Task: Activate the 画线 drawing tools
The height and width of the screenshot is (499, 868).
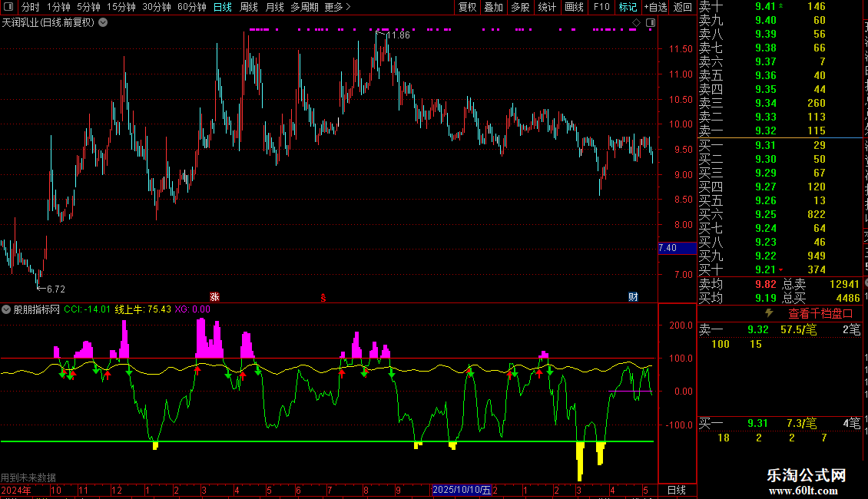Action: pos(574,7)
